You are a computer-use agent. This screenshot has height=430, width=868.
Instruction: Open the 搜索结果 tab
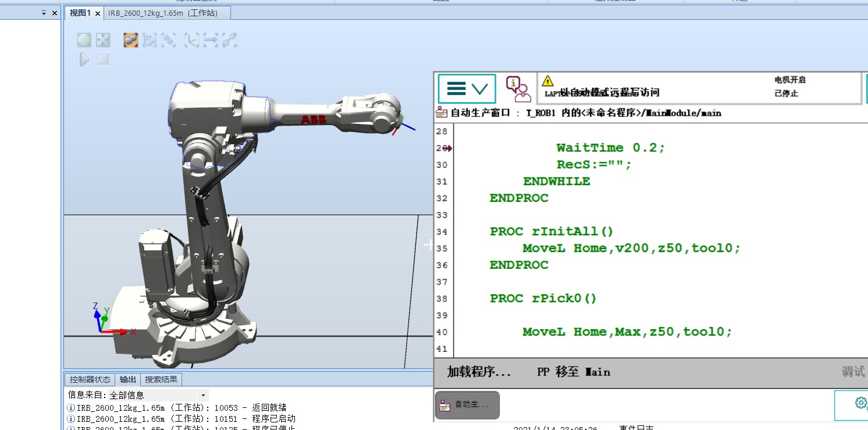[162, 379]
